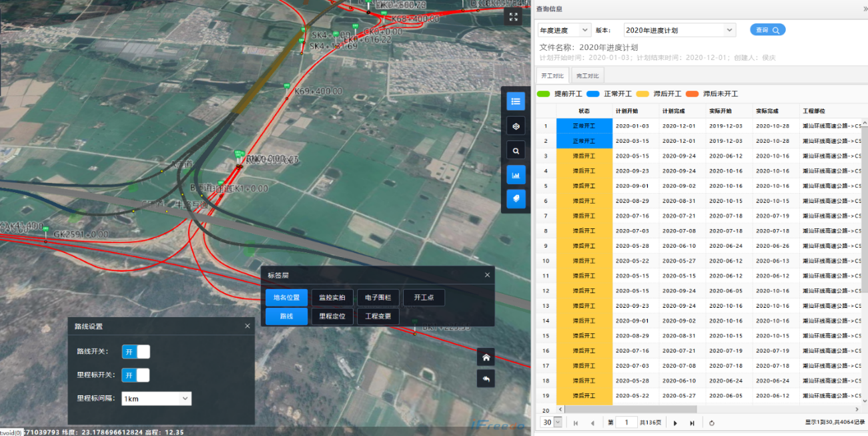Click the page number input field
This screenshot has height=436, width=868.
[626, 423]
